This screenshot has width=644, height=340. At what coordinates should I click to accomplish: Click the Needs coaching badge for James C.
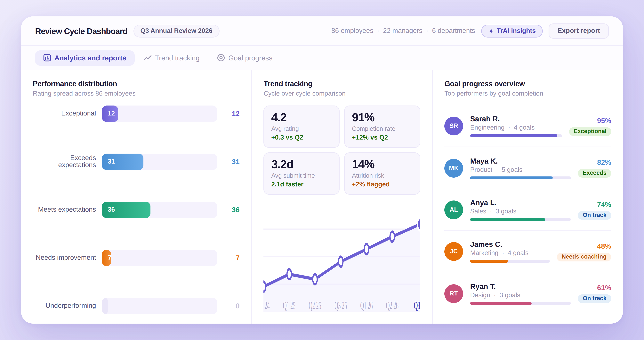[584, 257]
